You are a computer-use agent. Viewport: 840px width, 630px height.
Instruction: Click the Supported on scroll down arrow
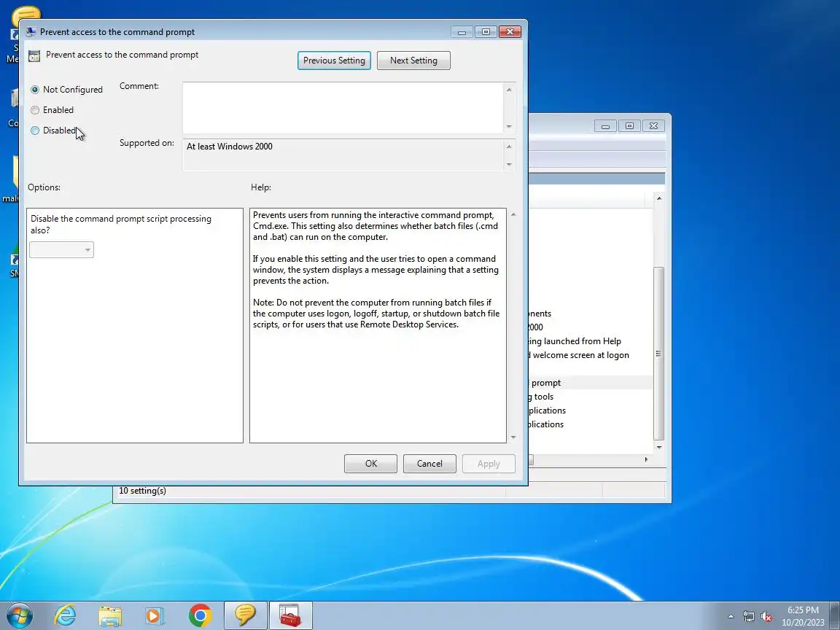click(509, 165)
